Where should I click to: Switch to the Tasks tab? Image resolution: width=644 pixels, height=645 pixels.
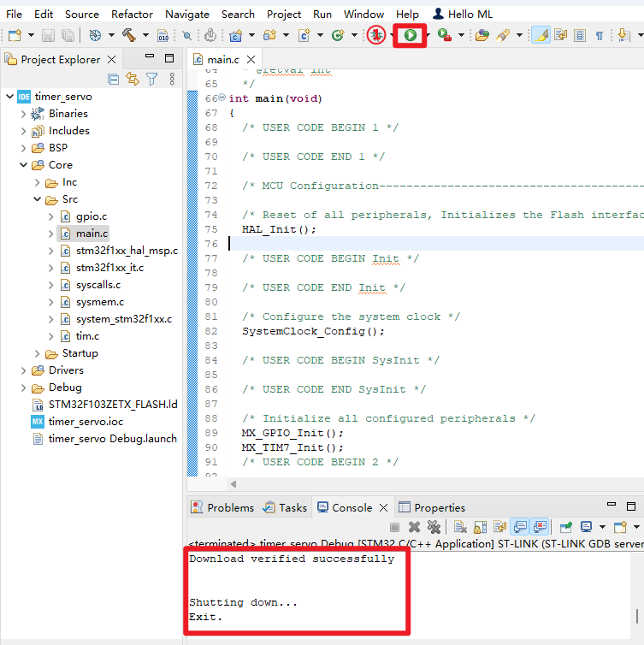(x=286, y=507)
